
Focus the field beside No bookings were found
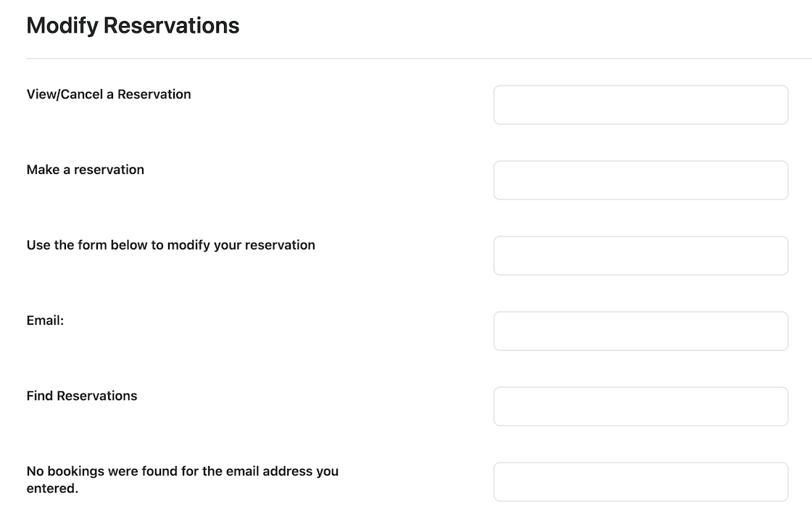(641, 481)
